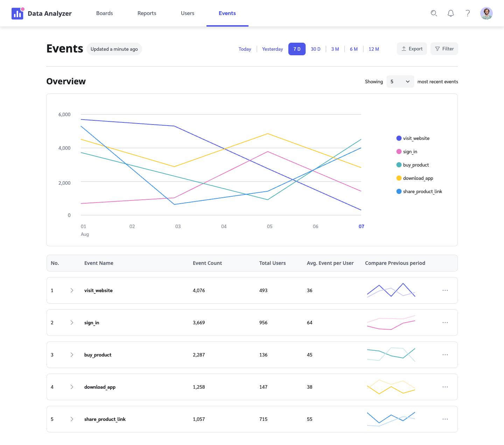
Task: Open search with the magnifier icon
Action: click(434, 13)
